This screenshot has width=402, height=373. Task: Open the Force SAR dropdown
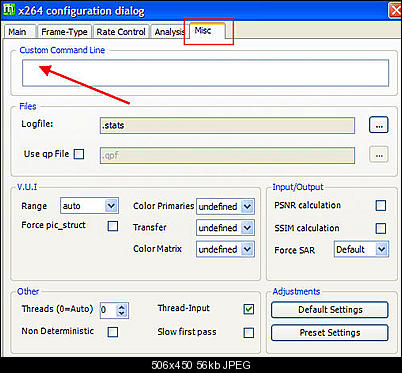coord(361,249)
